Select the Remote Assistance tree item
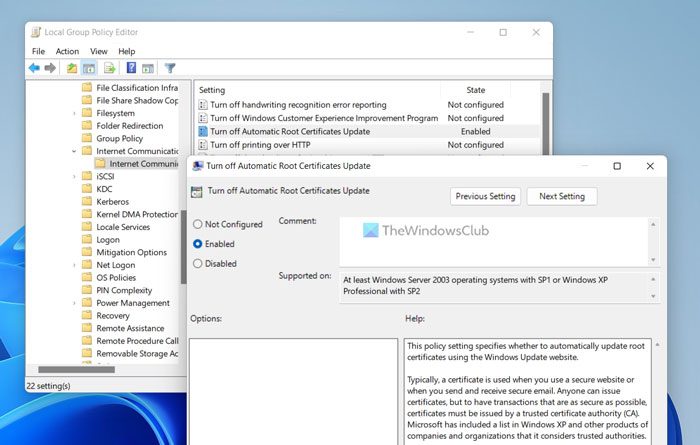The height and width of the screenshot is (445, 700). pyautogui.click(x=130, y=328)
